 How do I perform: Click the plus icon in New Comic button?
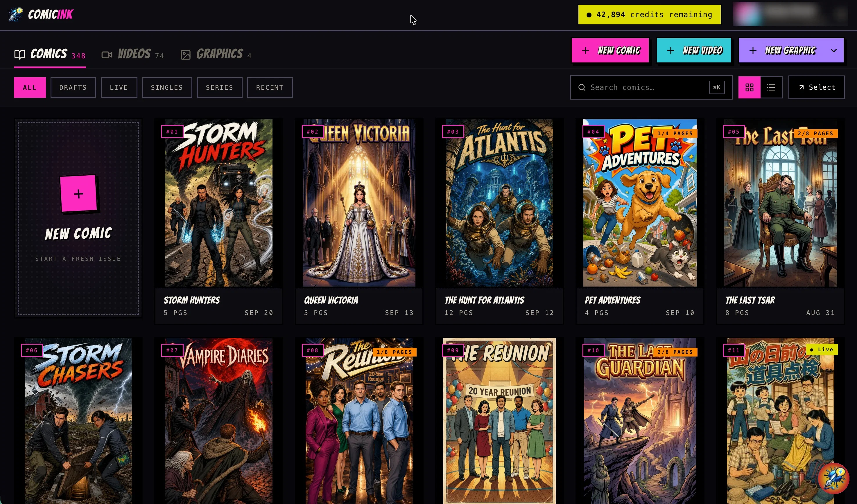coord(585,51)
